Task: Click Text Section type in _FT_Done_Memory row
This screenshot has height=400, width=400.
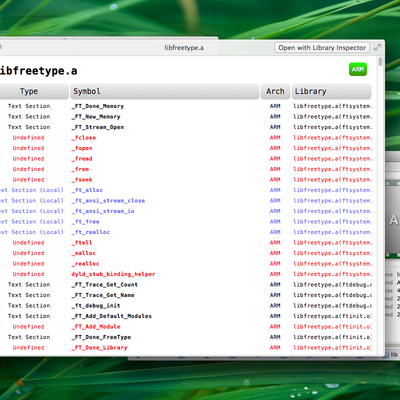Action: click(29, 106)
